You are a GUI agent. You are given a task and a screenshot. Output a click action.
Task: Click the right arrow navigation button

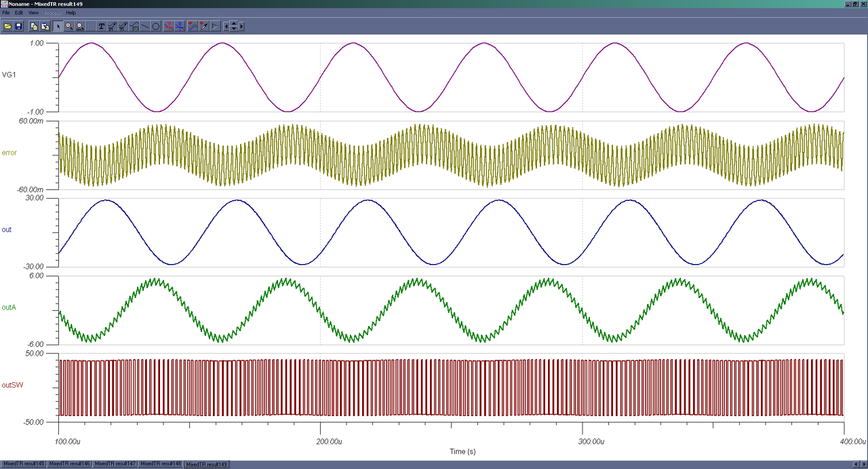[241, 26]
